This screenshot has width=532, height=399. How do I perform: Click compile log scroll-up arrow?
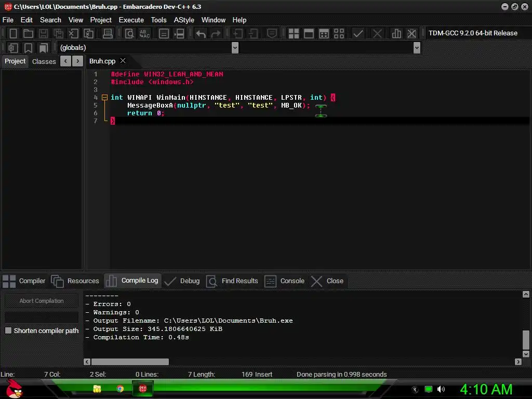526,294
